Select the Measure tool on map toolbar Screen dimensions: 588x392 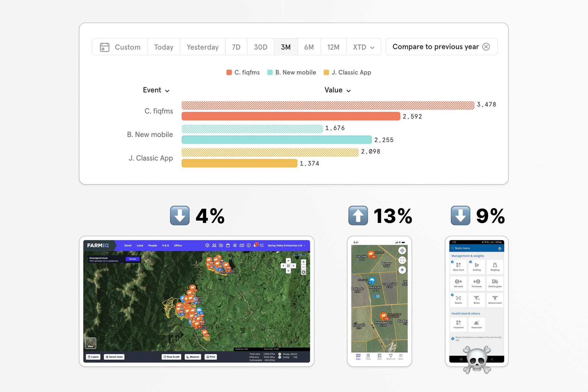coord(193,357)
